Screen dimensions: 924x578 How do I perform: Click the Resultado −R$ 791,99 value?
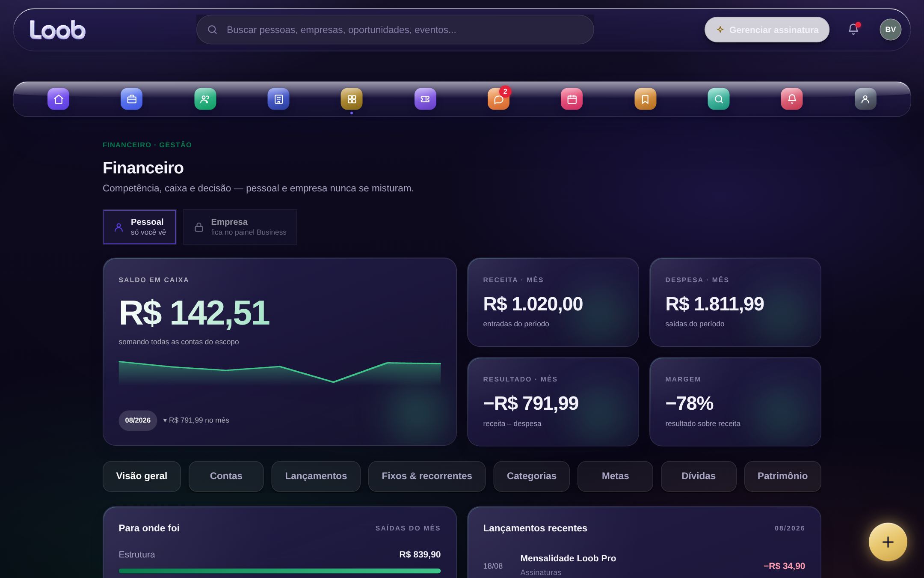pyautogui.click(x=531, y=403)
